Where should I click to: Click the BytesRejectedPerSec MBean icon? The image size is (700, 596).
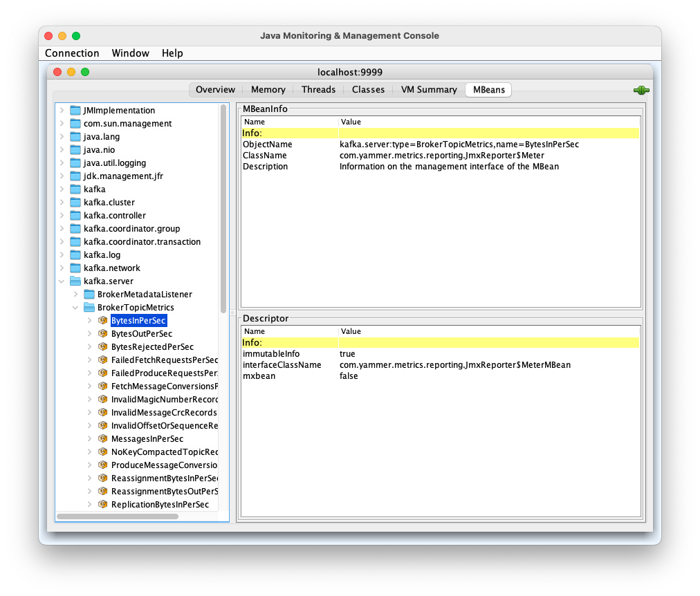click(102, 347)
